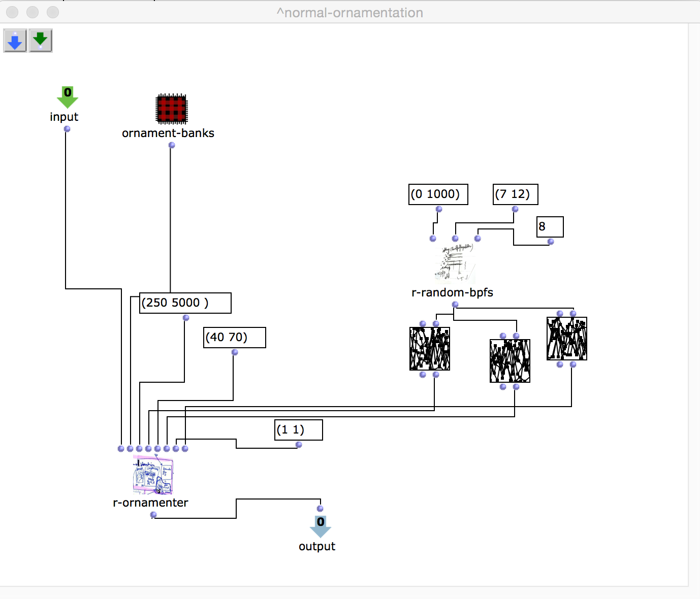Click the green down-arrow toolbar button
Screen dimensions: 700x599
(41, 41)
